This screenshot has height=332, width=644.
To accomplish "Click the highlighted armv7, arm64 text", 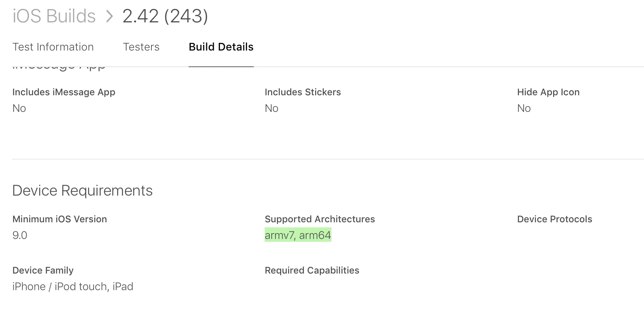I will tap(298, 235).
